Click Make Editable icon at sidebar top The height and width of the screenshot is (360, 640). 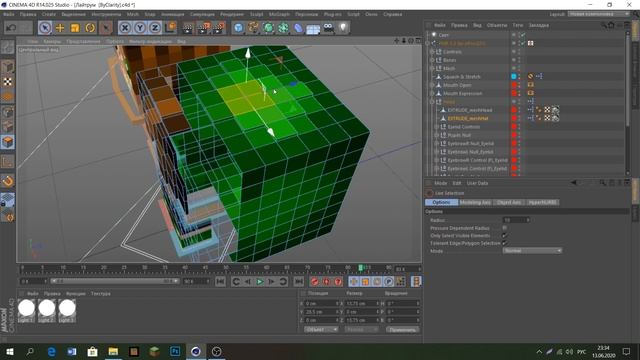(x=8, y=47)
